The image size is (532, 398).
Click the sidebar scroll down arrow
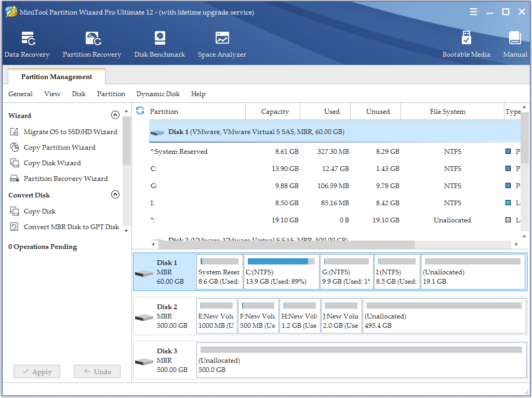[x=127, y=231]
